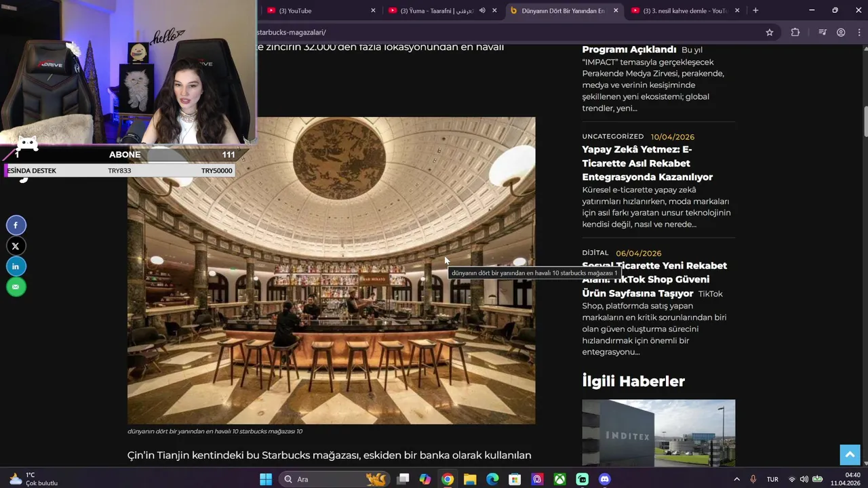This screenshot has height=488, width=868.
Task: Open 'Programı Açıklandı' news headline
Action: [629, 49]
